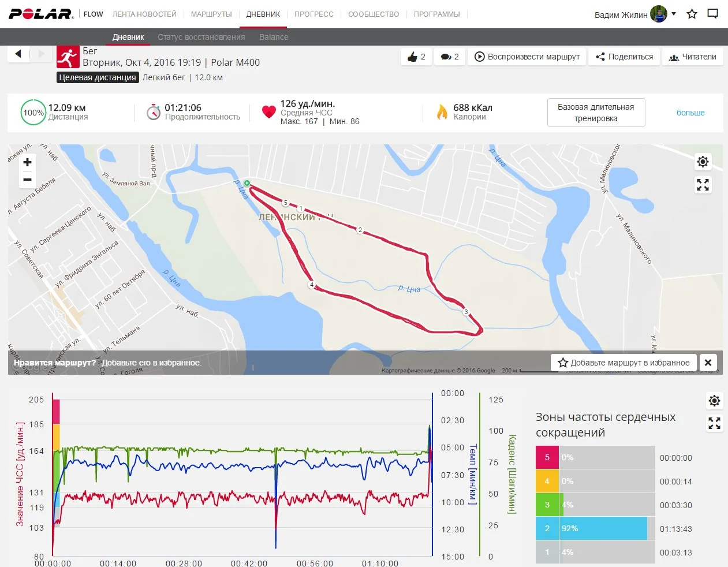Click Базовая длительная тренировка button
Image resolution: width=728 pixels, height=567 pixels.
click(596, 113)
